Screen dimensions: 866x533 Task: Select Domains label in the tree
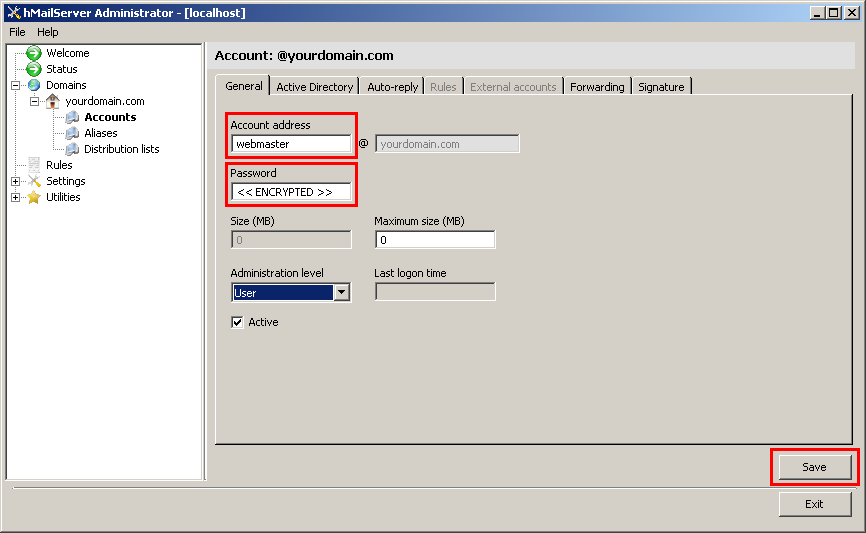66,85
